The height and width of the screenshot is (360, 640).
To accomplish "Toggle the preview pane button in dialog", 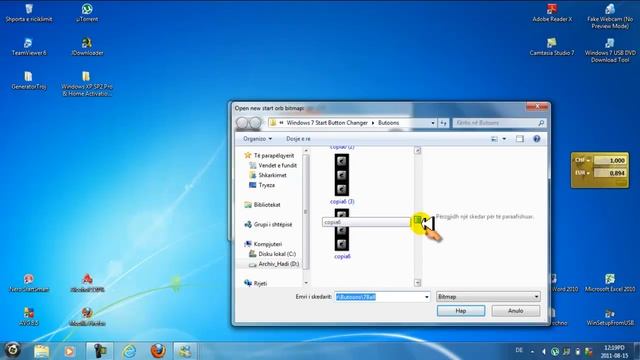I will (x=519, y=139).
